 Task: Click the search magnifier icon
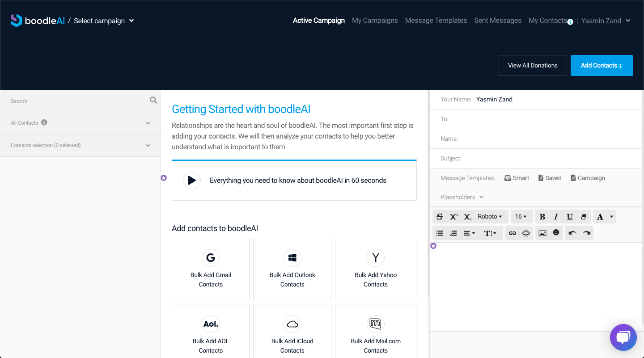coord(153,101)
